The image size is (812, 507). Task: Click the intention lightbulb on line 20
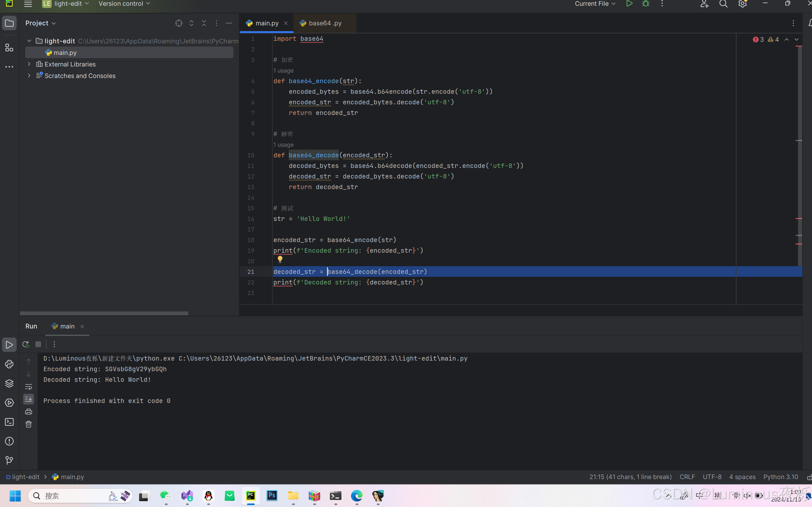tap(280, 259)
